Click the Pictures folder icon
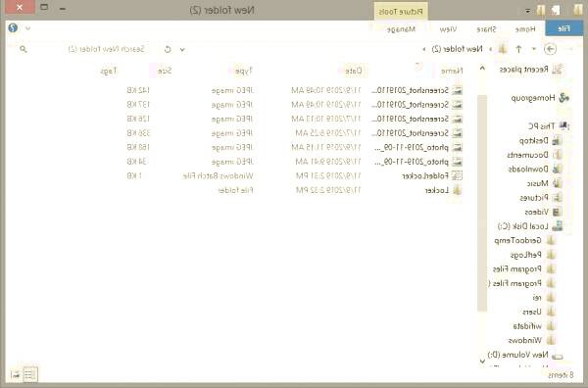 point(557,198)
